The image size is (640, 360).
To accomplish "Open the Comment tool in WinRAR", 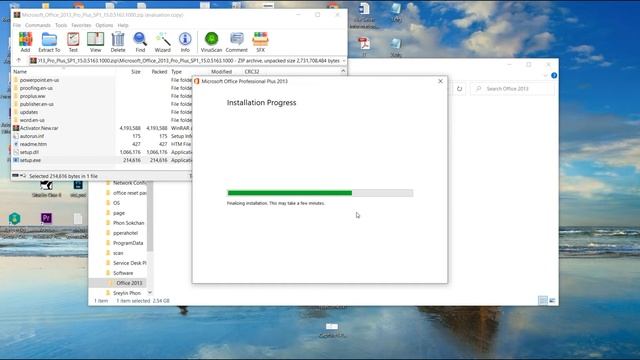I will 236,42.
